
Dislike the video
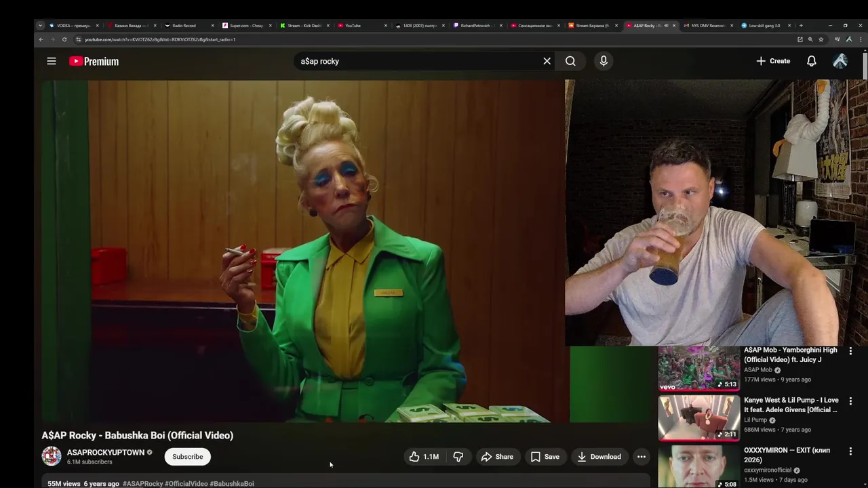(458, 457)
